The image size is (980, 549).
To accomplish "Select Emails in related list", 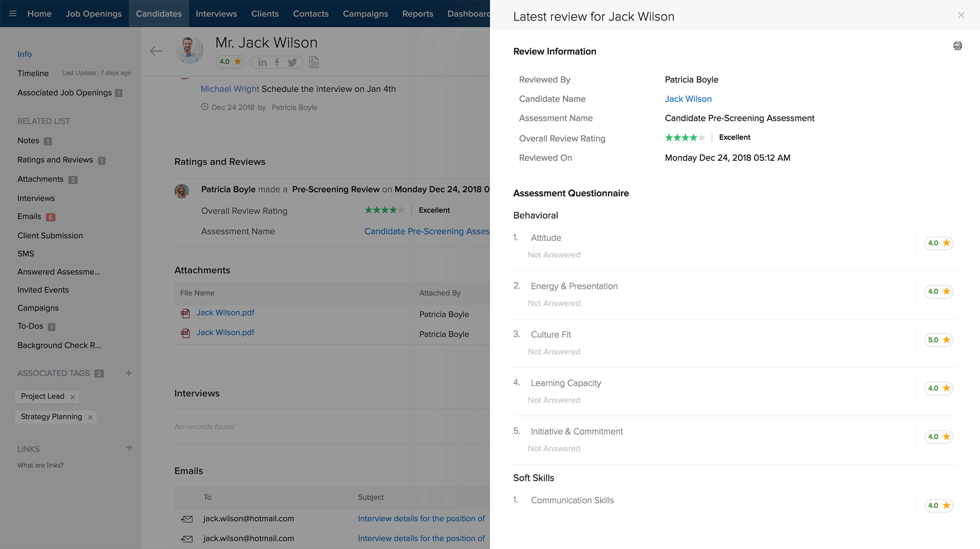I will click(x=29, y=217).
